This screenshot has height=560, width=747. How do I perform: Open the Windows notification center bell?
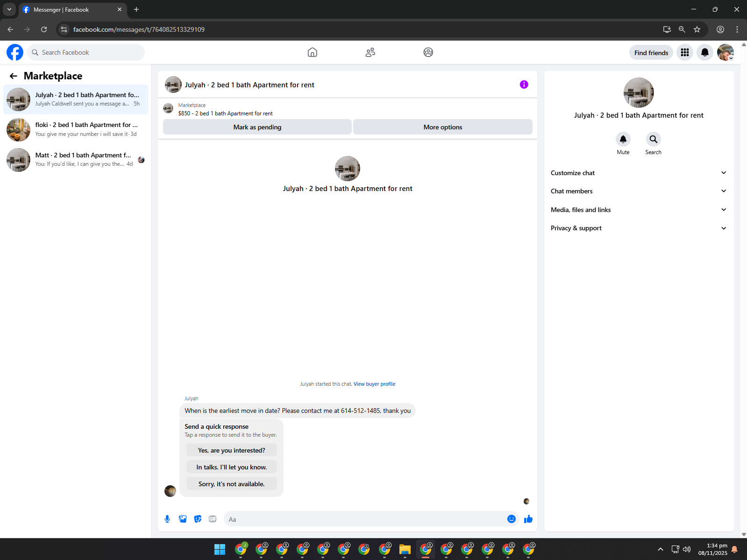[x=734, y=549]
